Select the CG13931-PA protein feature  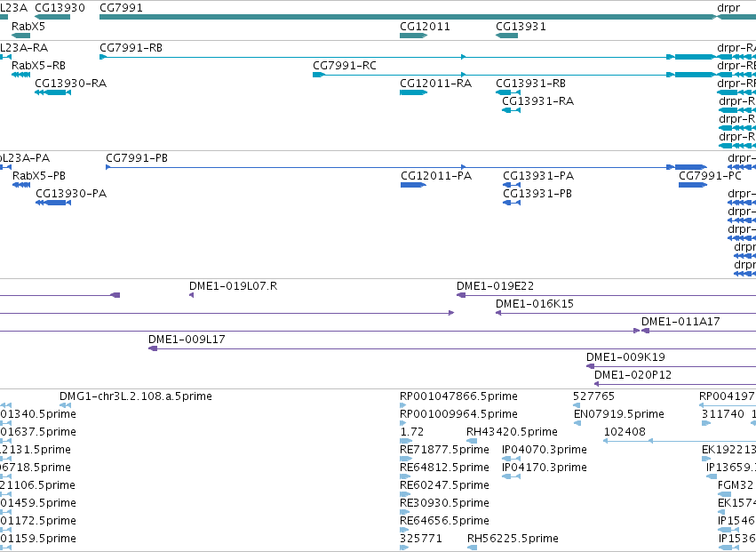(512, 185)
